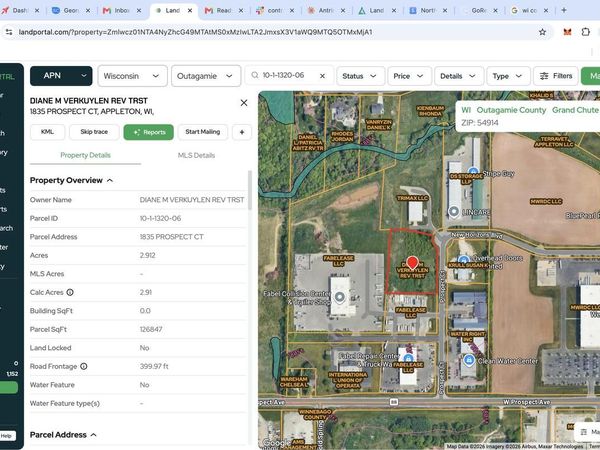Switch to Google 'wi co' browser tab
Screen dimensions: 600x450
click(x=530, y=10)
